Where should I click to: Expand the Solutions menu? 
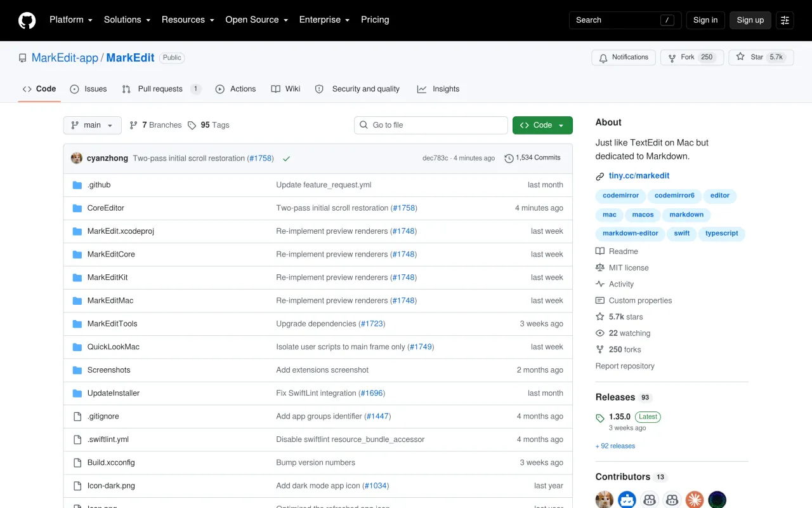point(127,20)
